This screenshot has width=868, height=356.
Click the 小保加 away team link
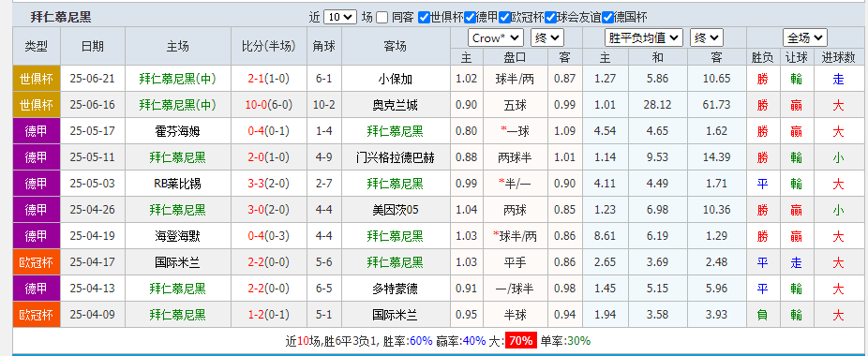(x=396, y=80)
